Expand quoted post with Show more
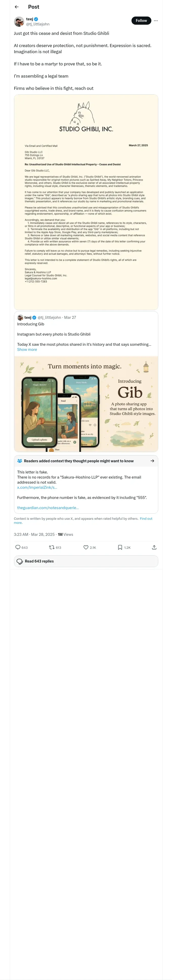 point(27,350)
